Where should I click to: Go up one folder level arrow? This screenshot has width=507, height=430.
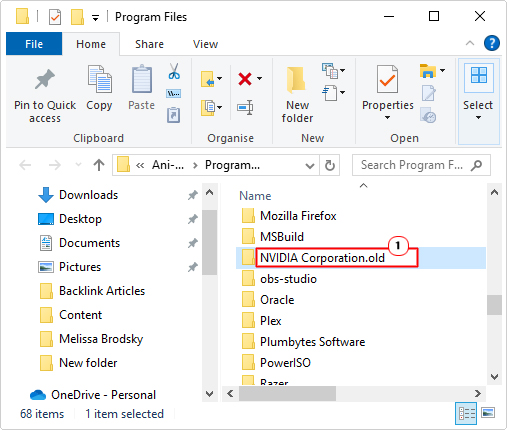tap(99, 165)
